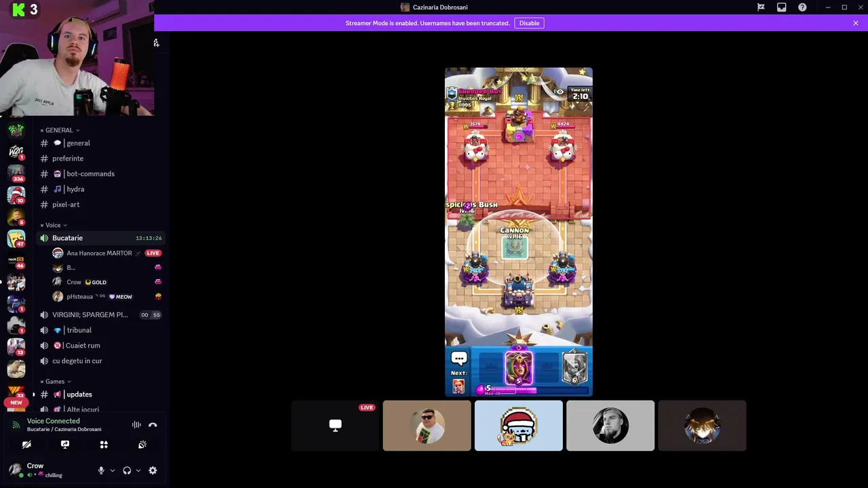Open the Discord inbox icon
868x488 pixels.
pyautogui.click(x=781, y=7)
